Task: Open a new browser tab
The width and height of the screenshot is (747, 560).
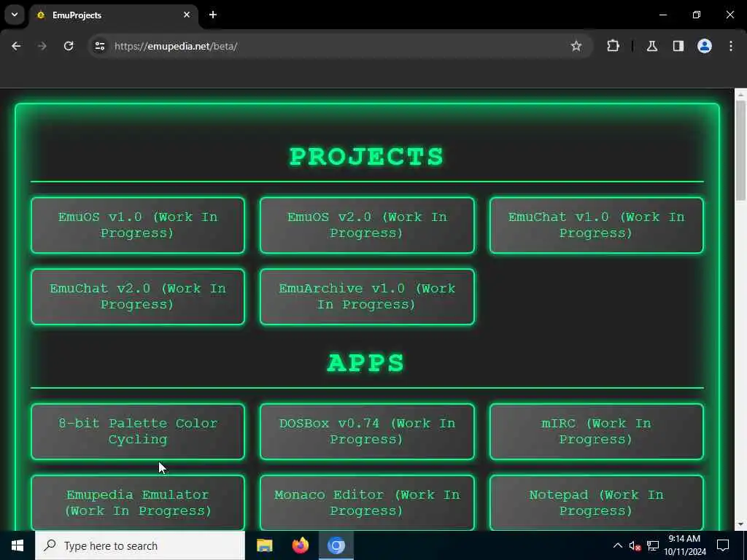Action: 213,15
